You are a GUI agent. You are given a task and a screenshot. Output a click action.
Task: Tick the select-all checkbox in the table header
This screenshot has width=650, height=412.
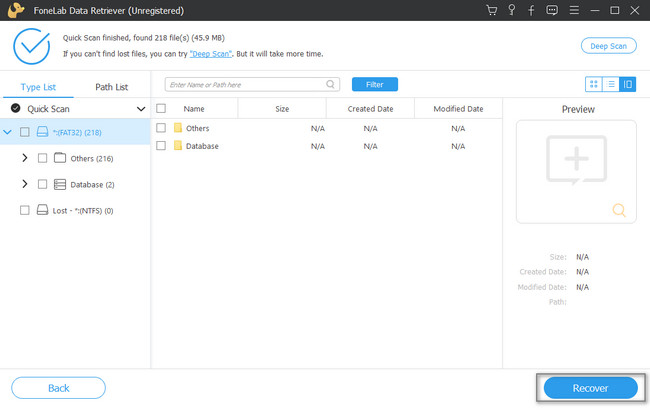(x=161, y=108)
